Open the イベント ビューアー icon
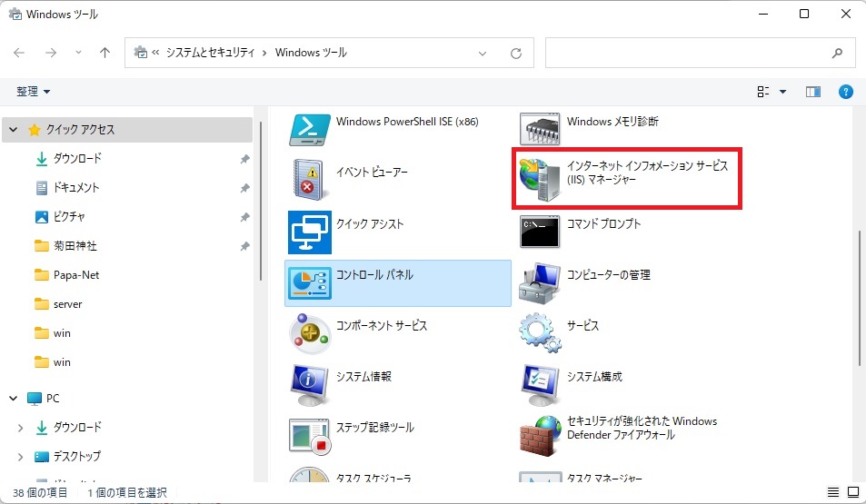The height and width of the screenshot is (504, 866). tap(310, 179)
